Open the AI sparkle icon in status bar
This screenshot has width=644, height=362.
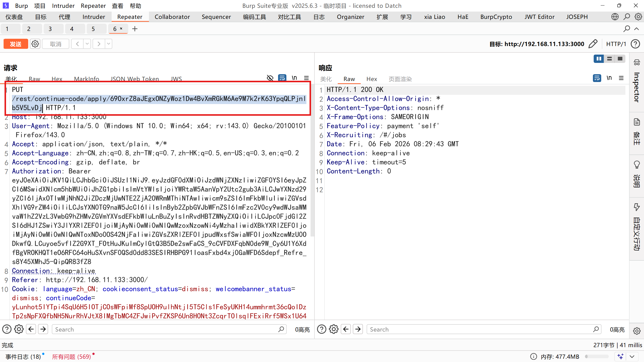pos(620,356)
